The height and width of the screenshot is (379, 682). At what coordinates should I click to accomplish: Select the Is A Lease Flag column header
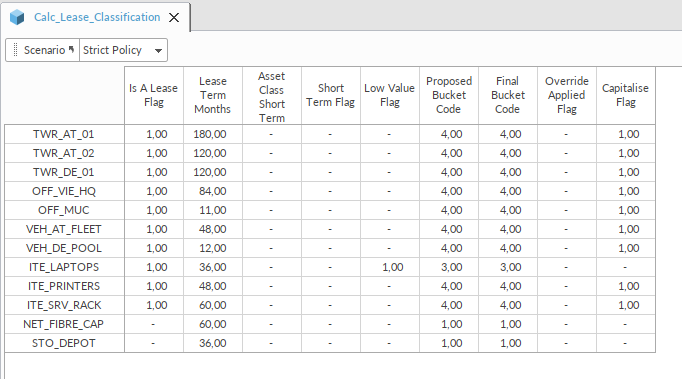click(154, 95)
